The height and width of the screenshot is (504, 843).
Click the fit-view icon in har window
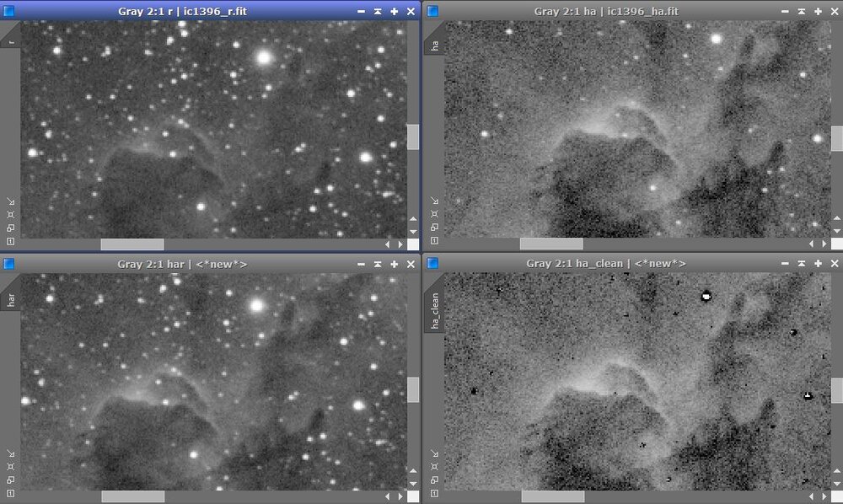point(11,467)
